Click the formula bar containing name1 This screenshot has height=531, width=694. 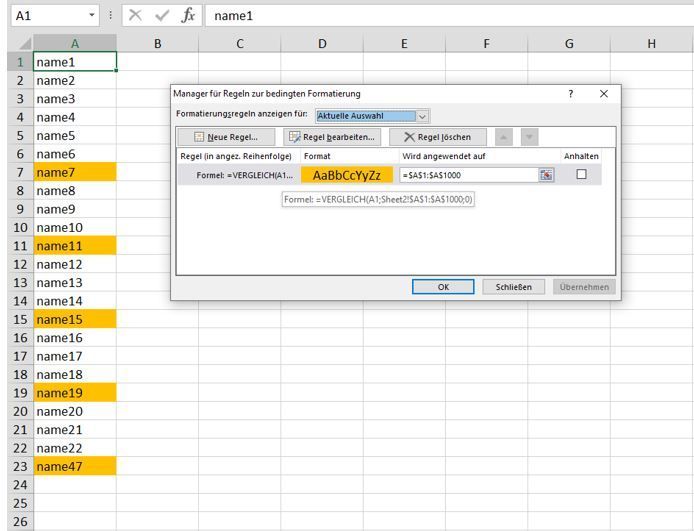(449, 16)
